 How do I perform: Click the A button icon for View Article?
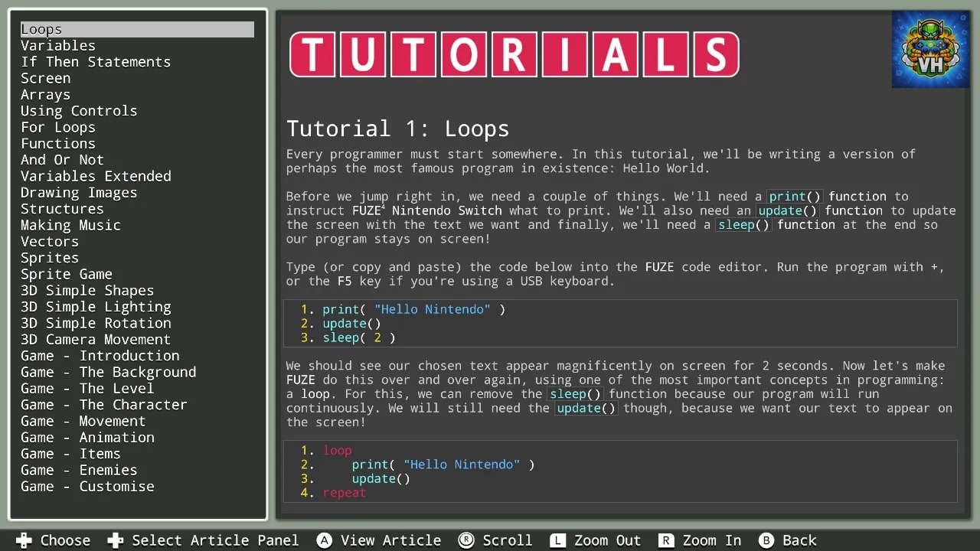tap(325, 540)
